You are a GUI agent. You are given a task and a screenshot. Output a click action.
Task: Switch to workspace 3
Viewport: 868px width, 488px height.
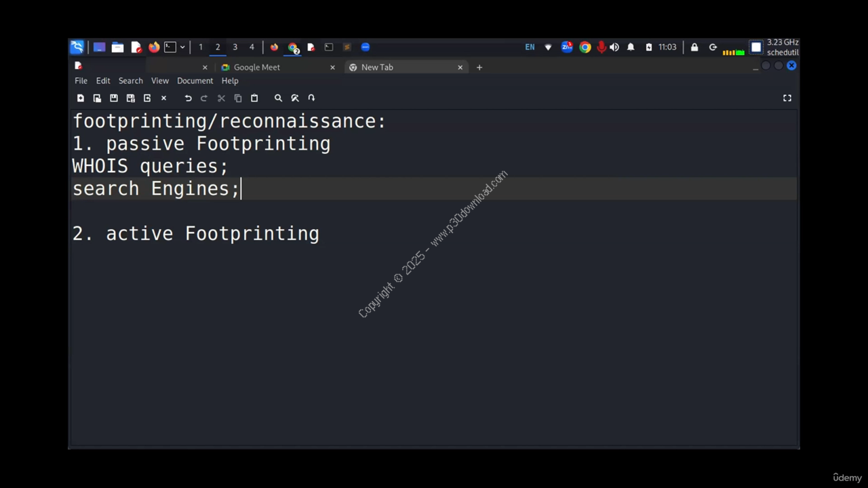tap(235, 47)
